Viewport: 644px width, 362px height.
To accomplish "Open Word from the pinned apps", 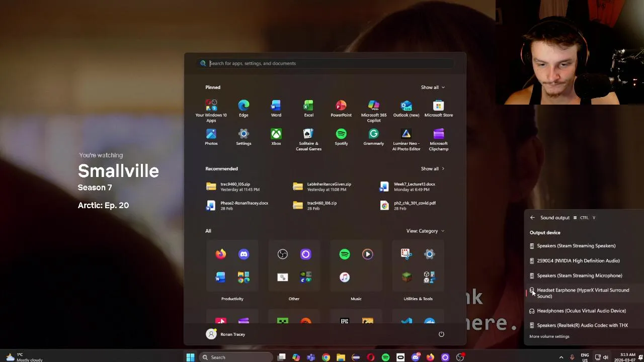I will pyautogui.click(x=276, y=109).
